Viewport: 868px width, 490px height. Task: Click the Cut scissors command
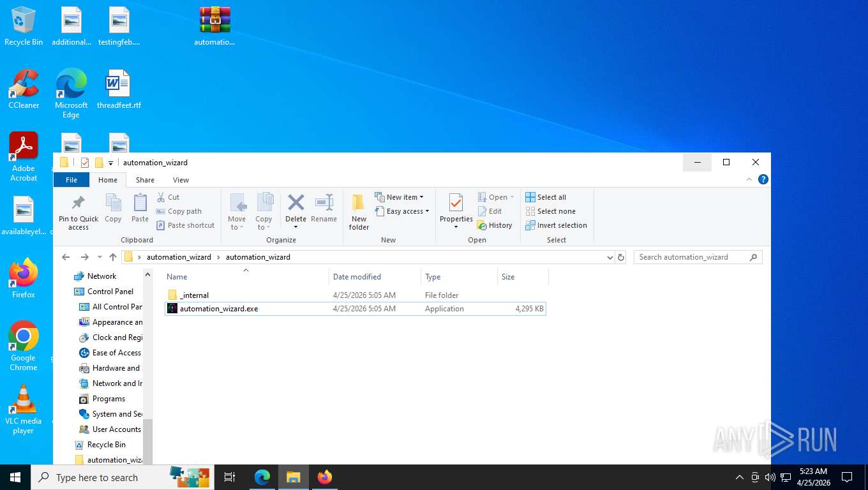tap(168, 197)
